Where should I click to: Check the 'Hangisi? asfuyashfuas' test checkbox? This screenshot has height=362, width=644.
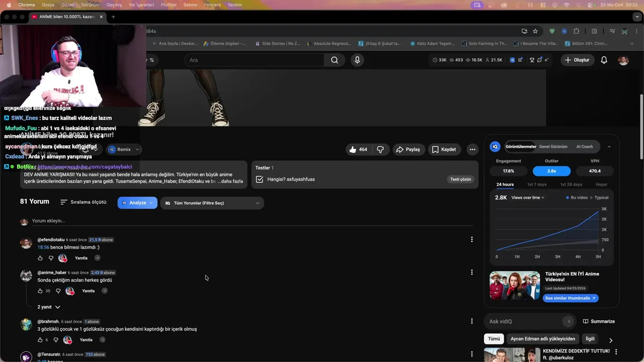(x=260, y=179)
